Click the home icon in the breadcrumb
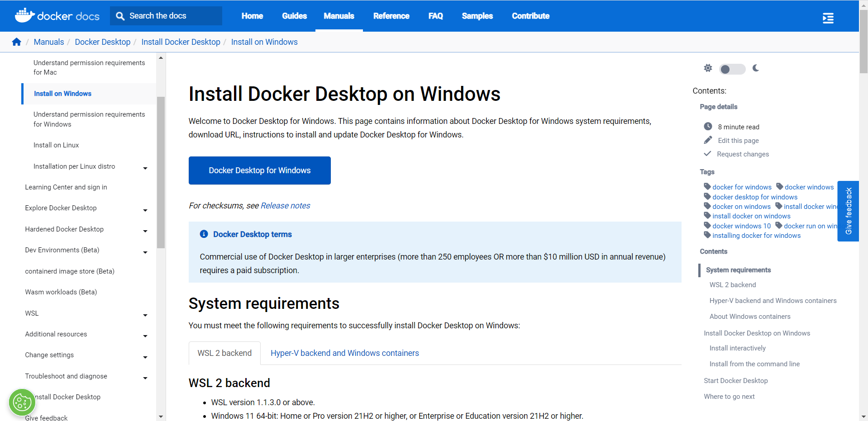868x421 pixels. [16, 42]
